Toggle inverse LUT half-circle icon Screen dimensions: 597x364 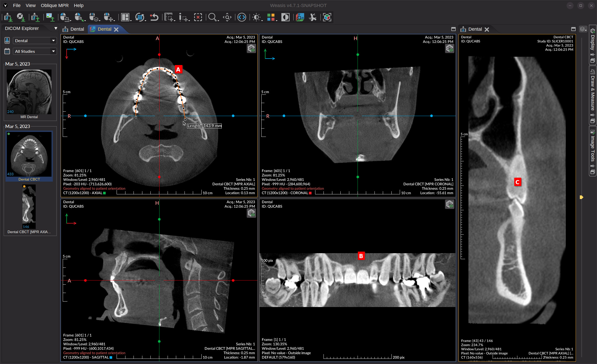pyautogui.click(x=285, y=17)
